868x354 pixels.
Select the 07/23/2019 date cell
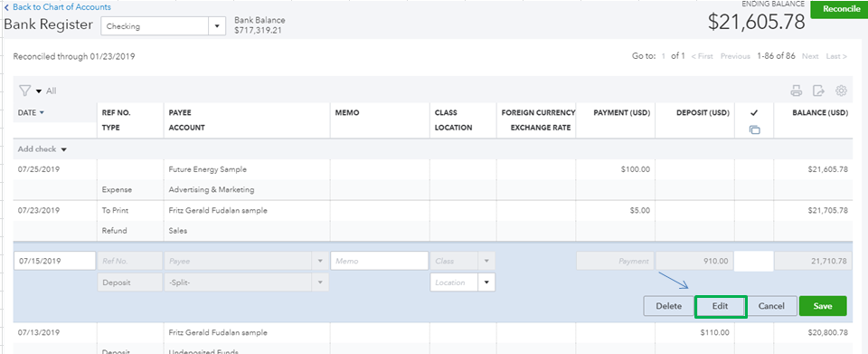pyautogui.click(x=39, y=211)
